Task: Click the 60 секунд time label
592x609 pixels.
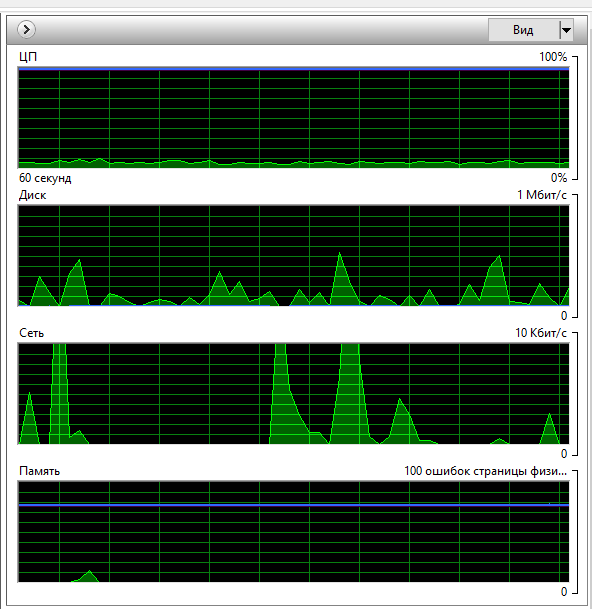Action: 45,178
